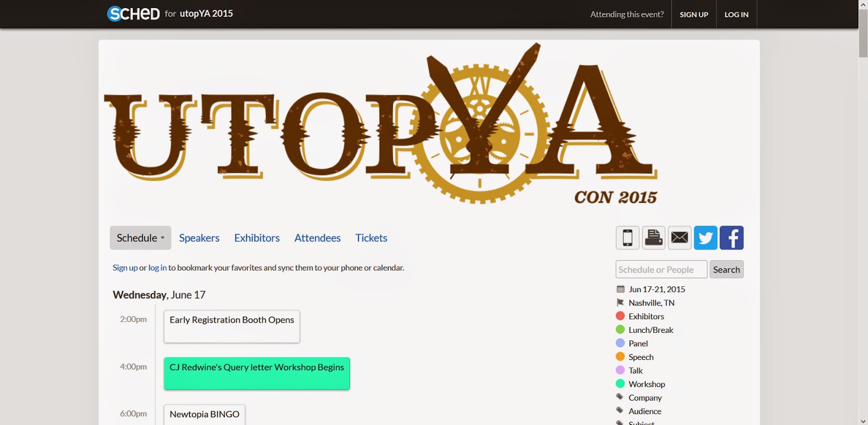868x425 pixels.
Task: Switch to the Attendees tab
Action: coord(317,238)
